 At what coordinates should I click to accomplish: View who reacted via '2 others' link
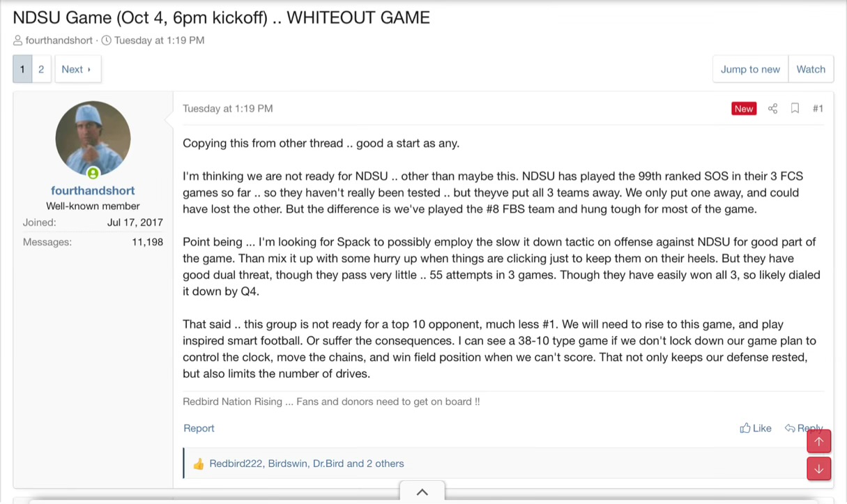coord(385,464)
